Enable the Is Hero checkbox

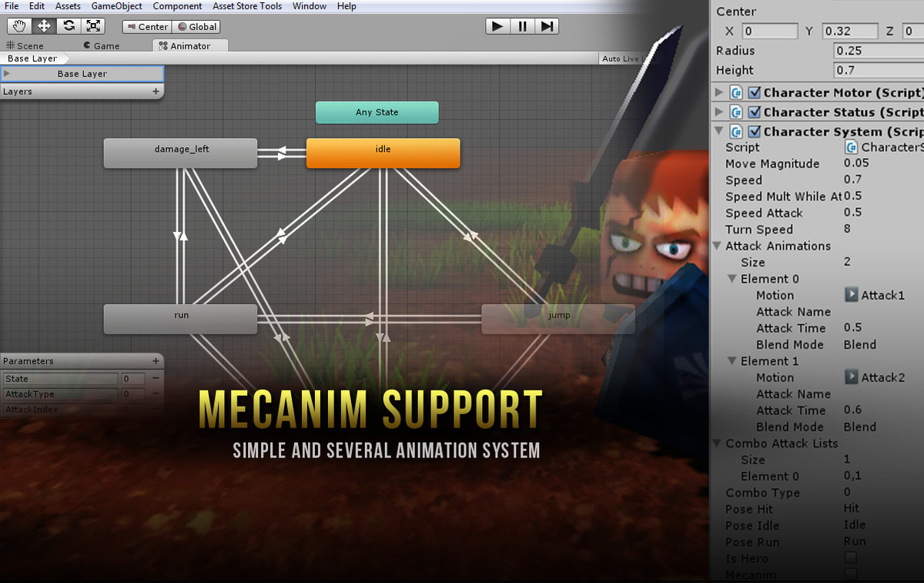point(851,558)
